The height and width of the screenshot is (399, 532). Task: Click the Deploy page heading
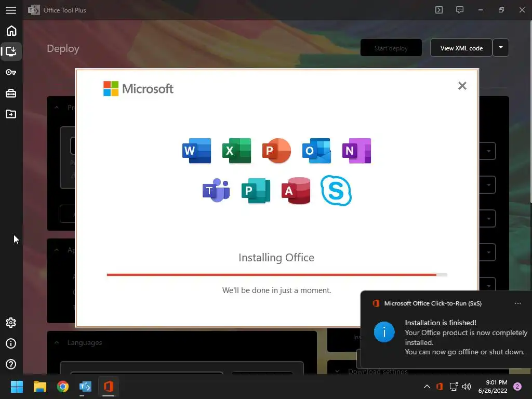point(63,48)
